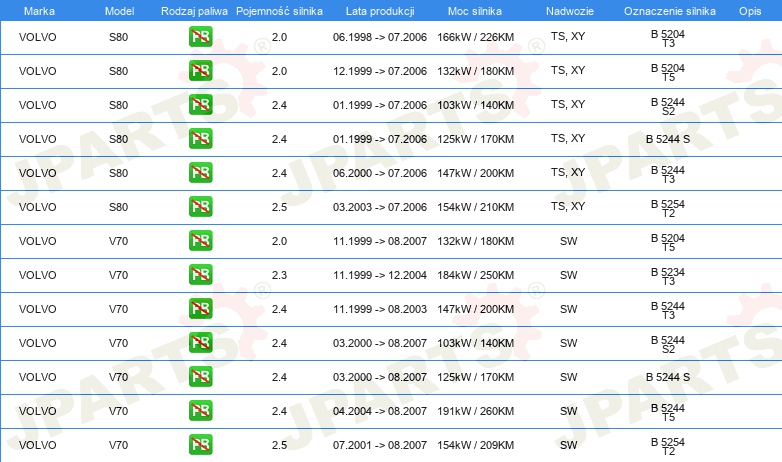Select the '04.2004 -> 08.2007' production dates cell
The image size is (782, 462).
pyautogui.click(x=380, y=411)
